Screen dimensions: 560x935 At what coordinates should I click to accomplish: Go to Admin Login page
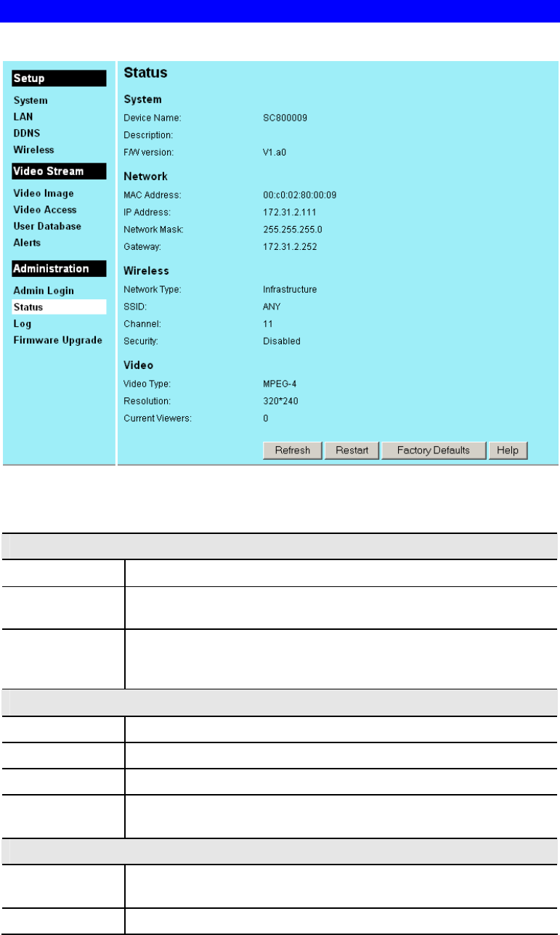pyautogui.click(x=44, y=291)
